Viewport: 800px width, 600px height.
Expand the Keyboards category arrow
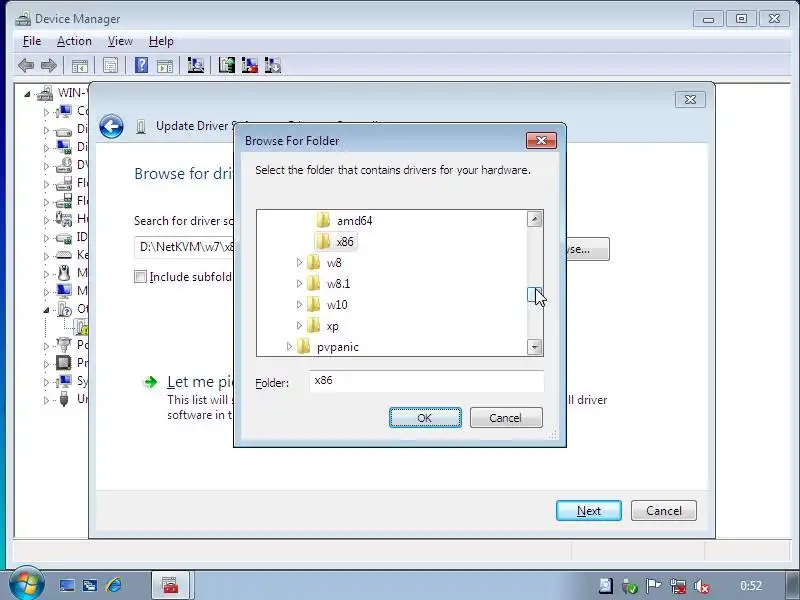click(46, 256)
